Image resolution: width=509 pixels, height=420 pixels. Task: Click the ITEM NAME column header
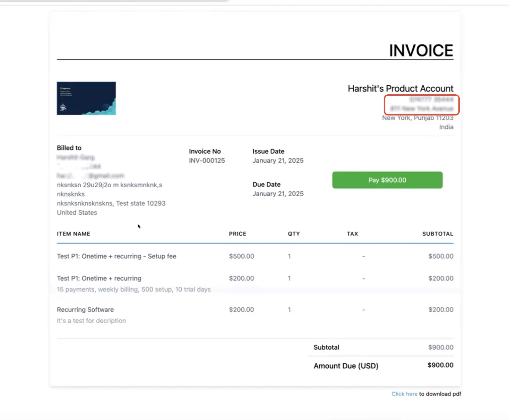coord(74,234)
